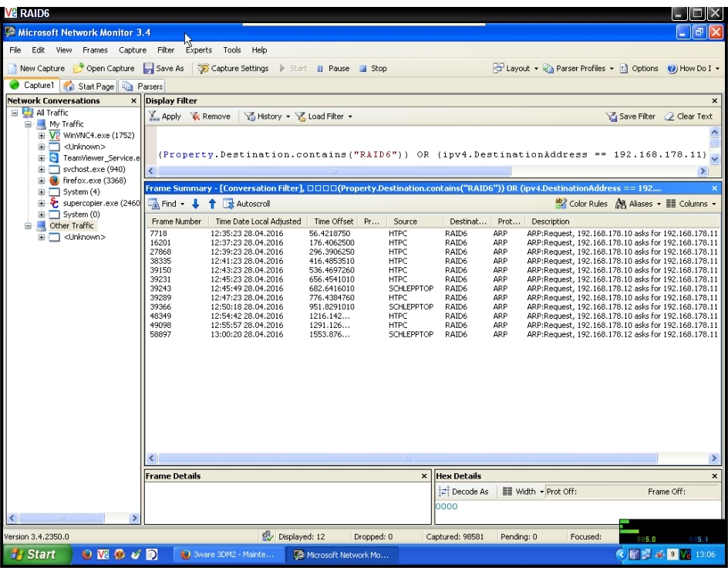
Task: Click the find next down arrow
Action: [195, 204]
